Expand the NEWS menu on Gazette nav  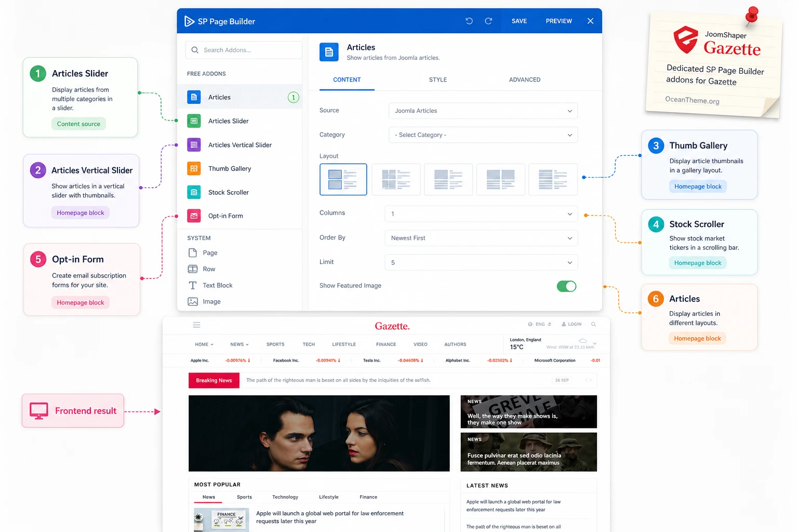[240, 344]
